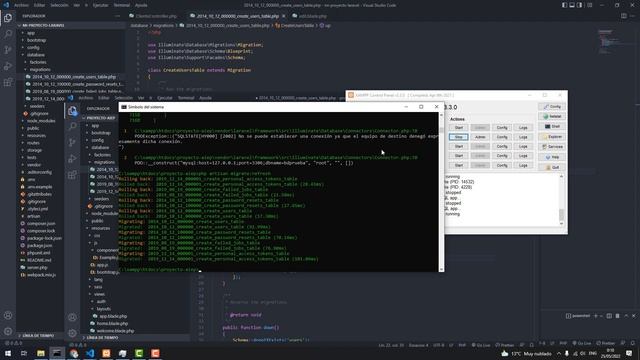Collapse layouts folder in PROYECTO-AIEP tree

coord(102,309)
